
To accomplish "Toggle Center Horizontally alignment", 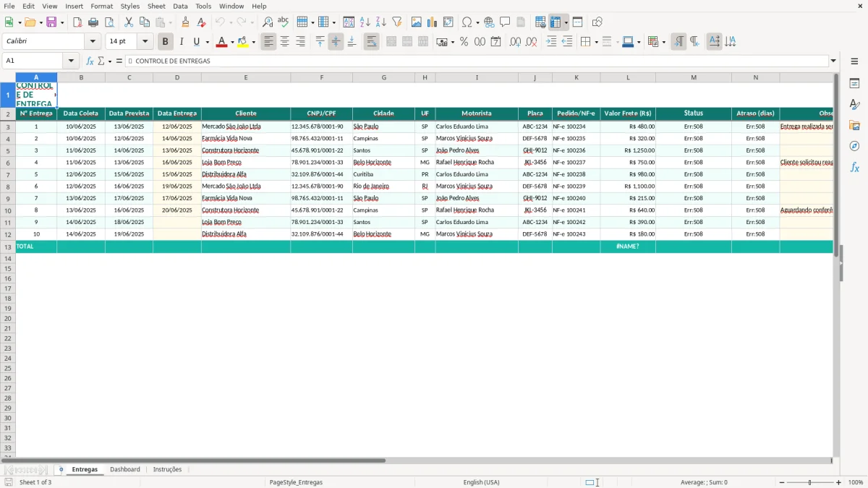I will tap(285, 42).
